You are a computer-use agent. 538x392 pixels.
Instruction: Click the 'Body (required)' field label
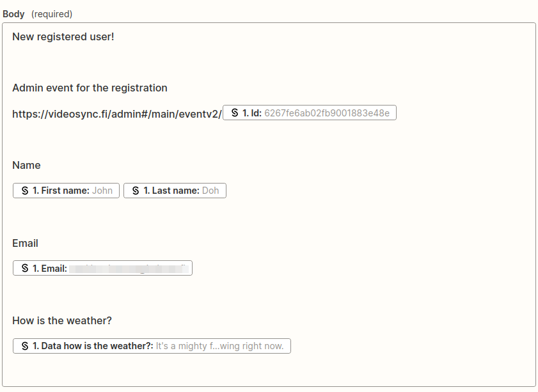(x=13, y=13)
